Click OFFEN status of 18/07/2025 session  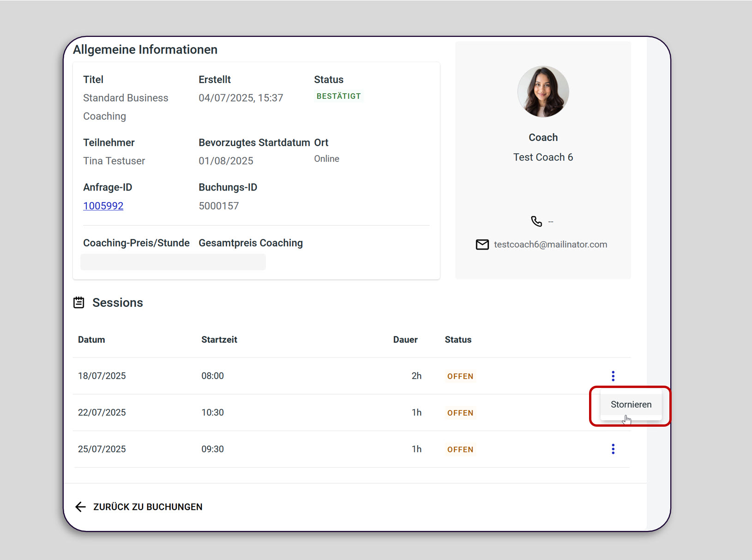pyautogui.click(x=460, y=376)
